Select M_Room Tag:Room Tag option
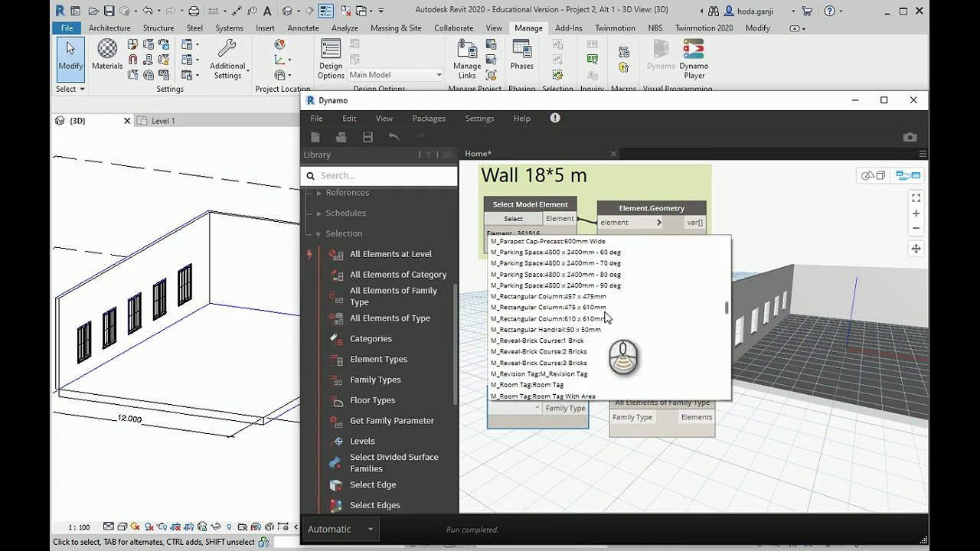The height and width of the screenshot is (551, 980). point(527,385)
